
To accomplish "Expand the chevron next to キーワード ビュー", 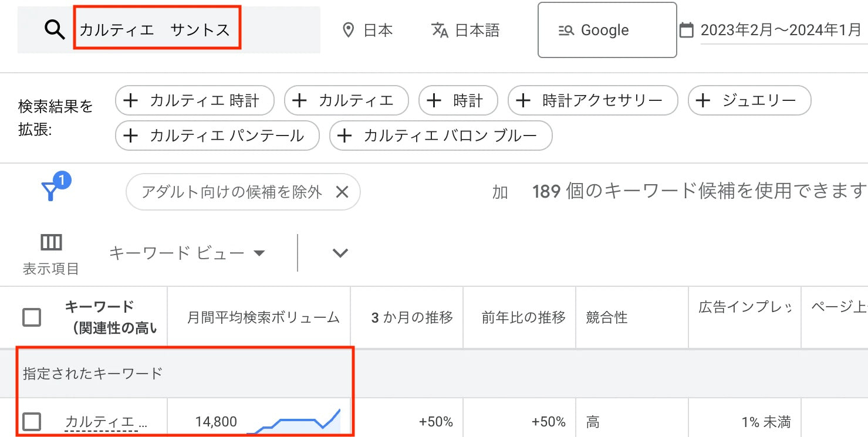I will point(340,253).
